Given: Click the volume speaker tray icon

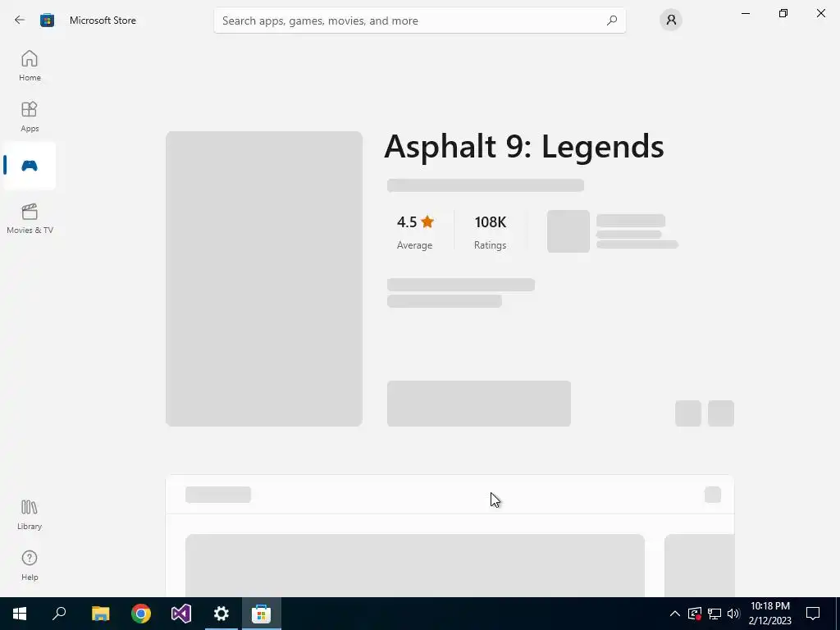Looking at the screenshot, I should tap(733, 614).
